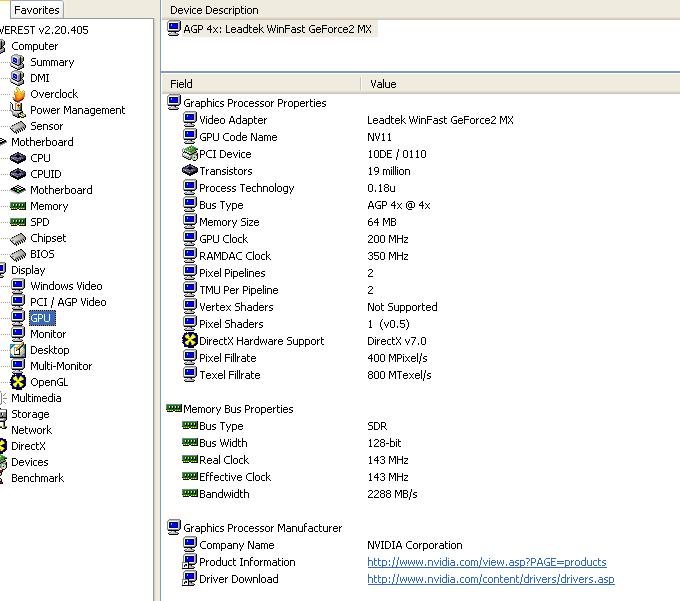Select the OpenGL icon under Display
The width and height of the screenshot is (680, 601).
pos(18,382)
